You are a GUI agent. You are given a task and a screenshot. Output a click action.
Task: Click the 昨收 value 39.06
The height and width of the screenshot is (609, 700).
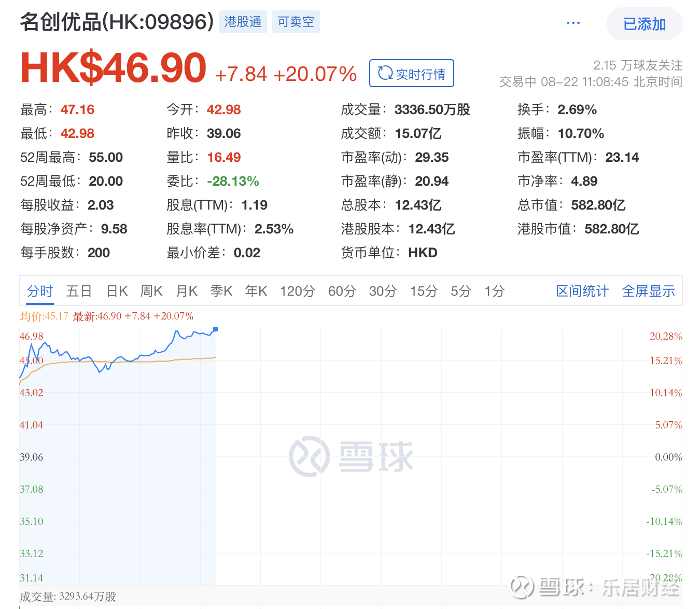224,133
